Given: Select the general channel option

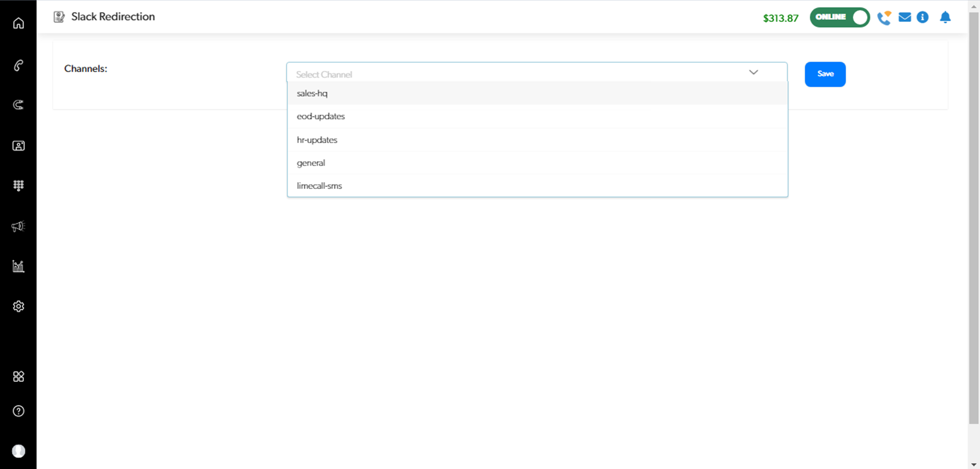Looking at the screenshot, I should tap(311, 163).
